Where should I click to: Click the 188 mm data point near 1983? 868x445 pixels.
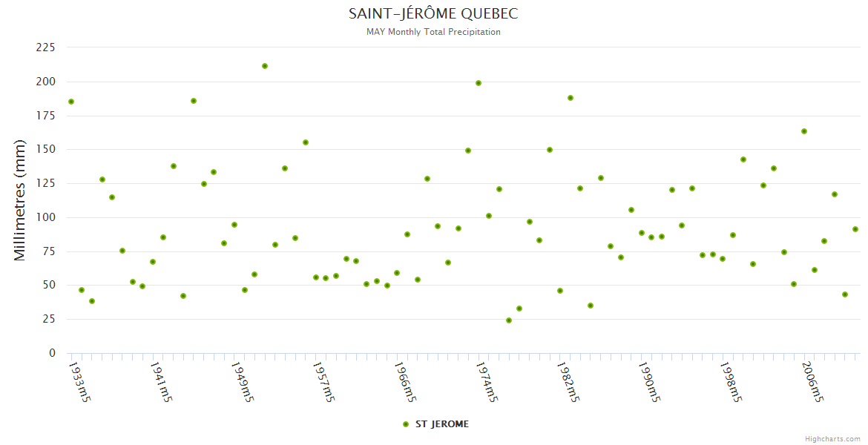coord(571,98)
